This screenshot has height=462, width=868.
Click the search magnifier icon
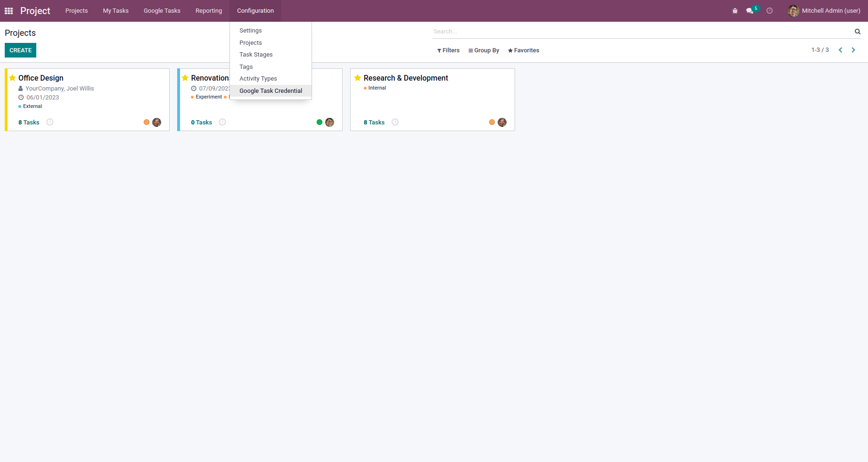(x=858, y=32)
